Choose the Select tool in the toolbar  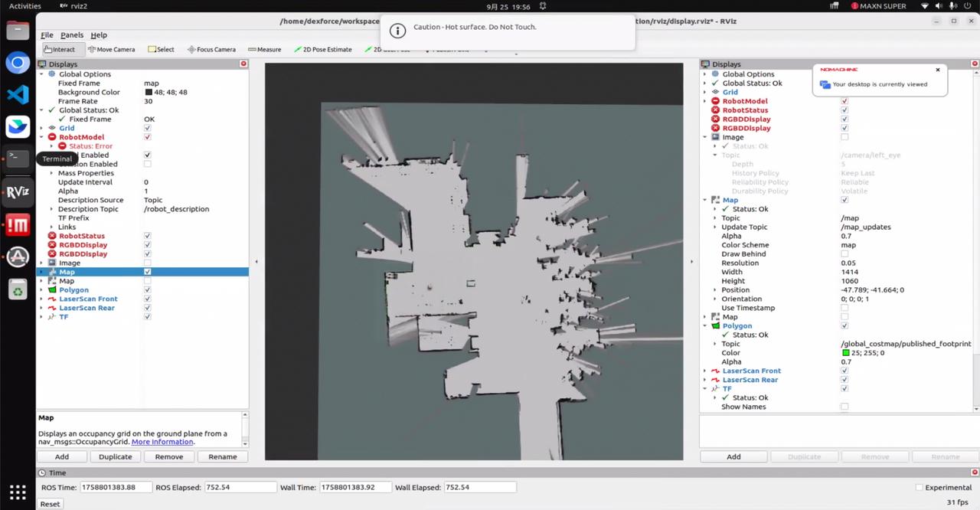click(x=161, y=49)
